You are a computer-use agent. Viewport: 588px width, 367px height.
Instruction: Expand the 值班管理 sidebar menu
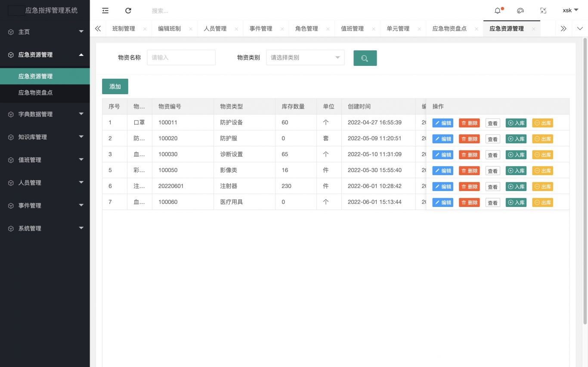[x=45, y=160]
